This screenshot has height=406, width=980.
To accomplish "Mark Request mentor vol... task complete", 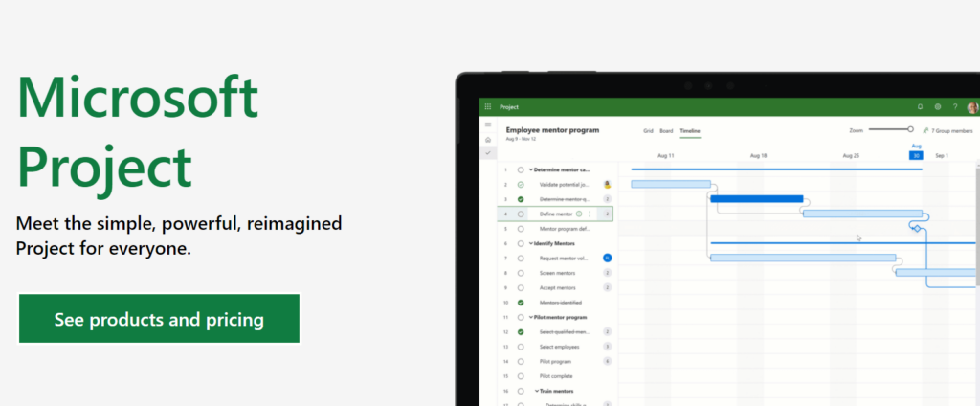I will tap(521, 259).
